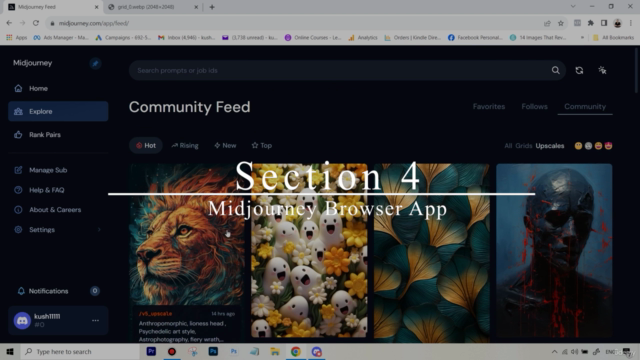Click the first yellow emoji rating filter
This screenshot has height=360, width=640.
coord(578,146)
